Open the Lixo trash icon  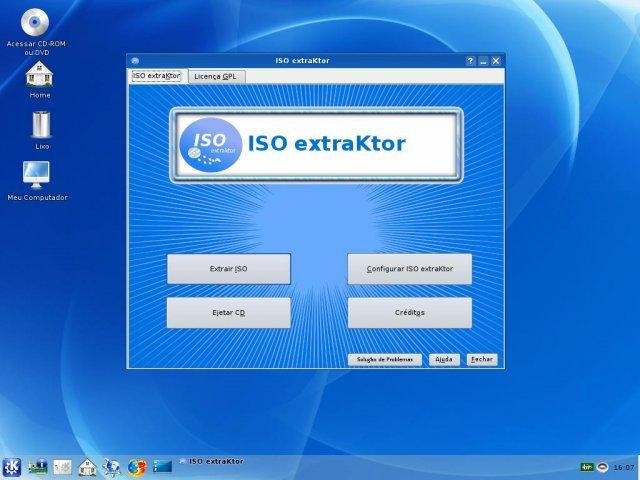(41, 130)
